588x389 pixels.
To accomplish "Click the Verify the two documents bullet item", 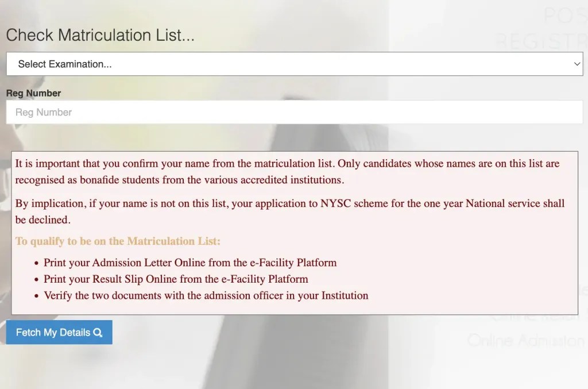I will (x=206, y=296).
